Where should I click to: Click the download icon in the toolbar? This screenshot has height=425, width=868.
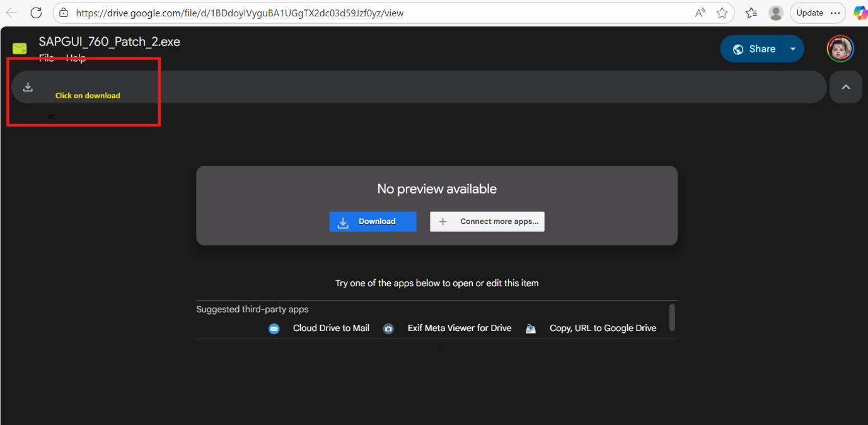point(28,87)
